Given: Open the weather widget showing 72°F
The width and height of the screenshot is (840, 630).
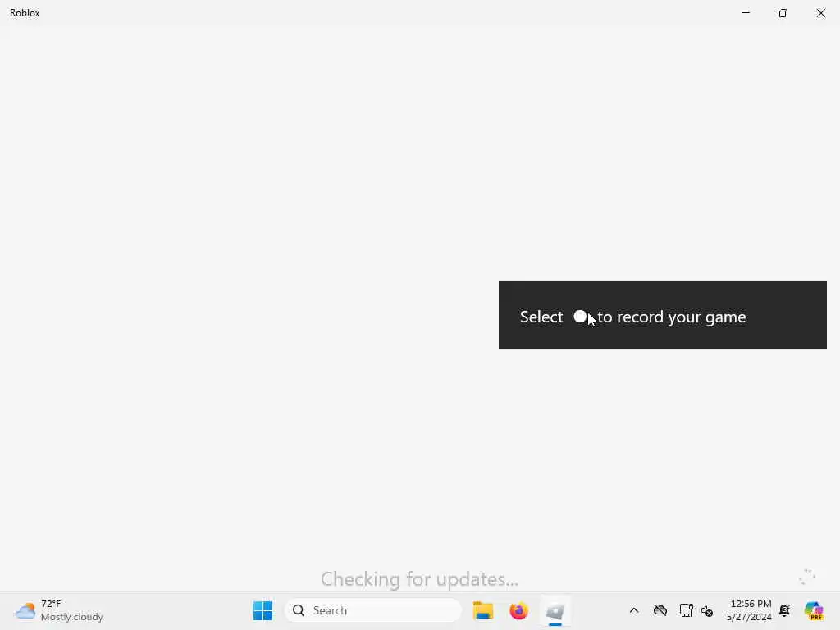Looking at the screenshot, I should [x=59, y=610].
